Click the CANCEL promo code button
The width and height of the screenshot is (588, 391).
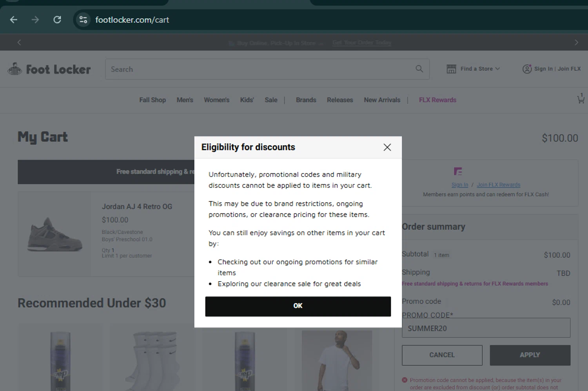tap(442, 355)
